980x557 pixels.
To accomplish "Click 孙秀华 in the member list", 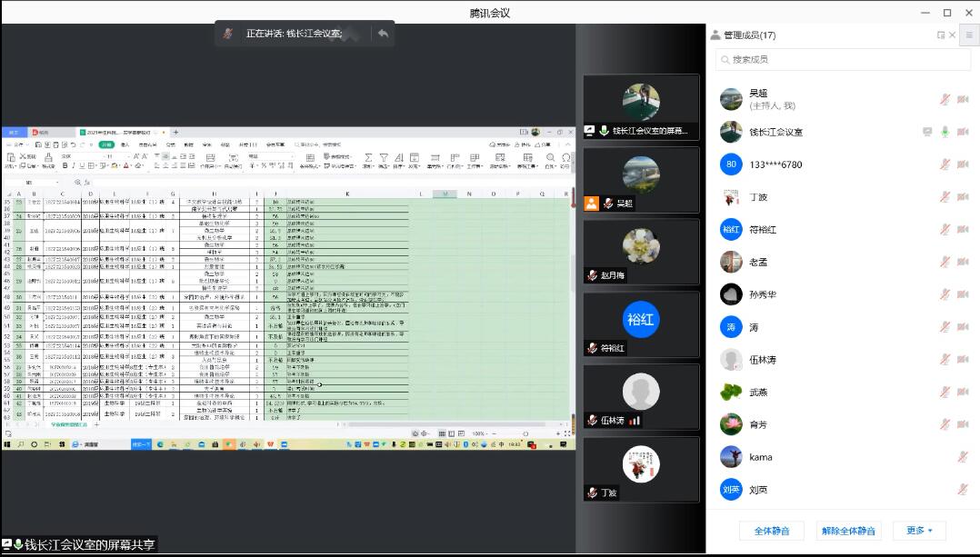I will click(764, 295).
